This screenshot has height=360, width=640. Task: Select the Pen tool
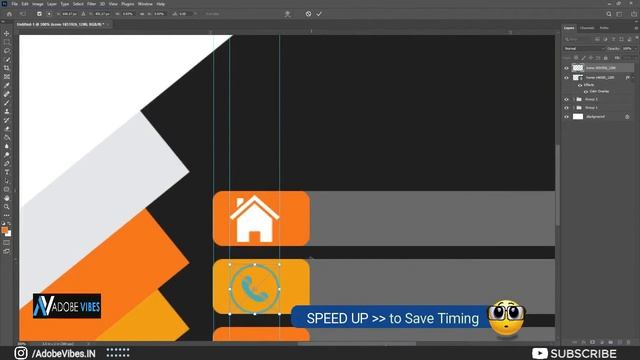tap(7, 163)
